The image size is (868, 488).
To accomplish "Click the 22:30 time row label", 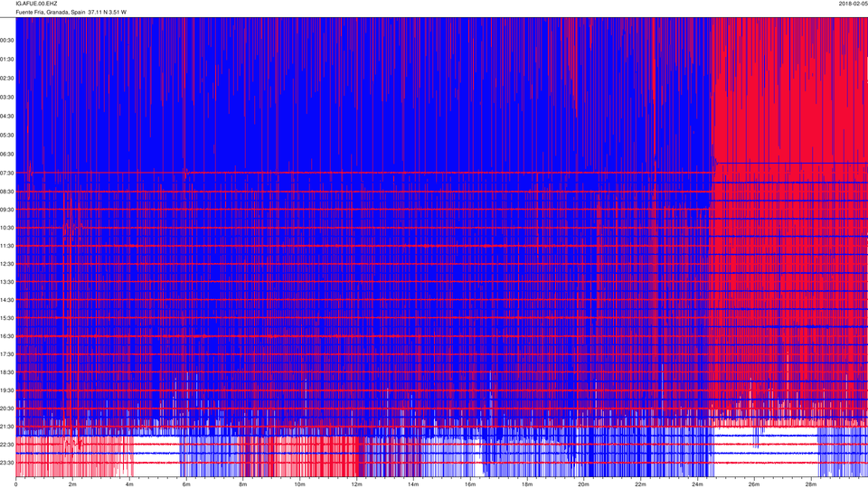I will (x=7, y=445).
